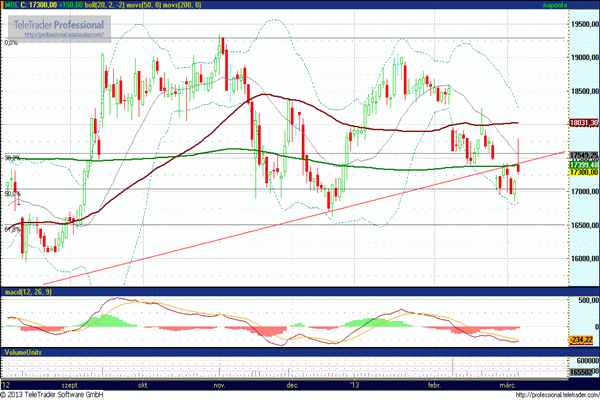Viewport: 600px width, 400px height.
Task: Click the yellow 17300,00 price tag
Action: point(582,172)
